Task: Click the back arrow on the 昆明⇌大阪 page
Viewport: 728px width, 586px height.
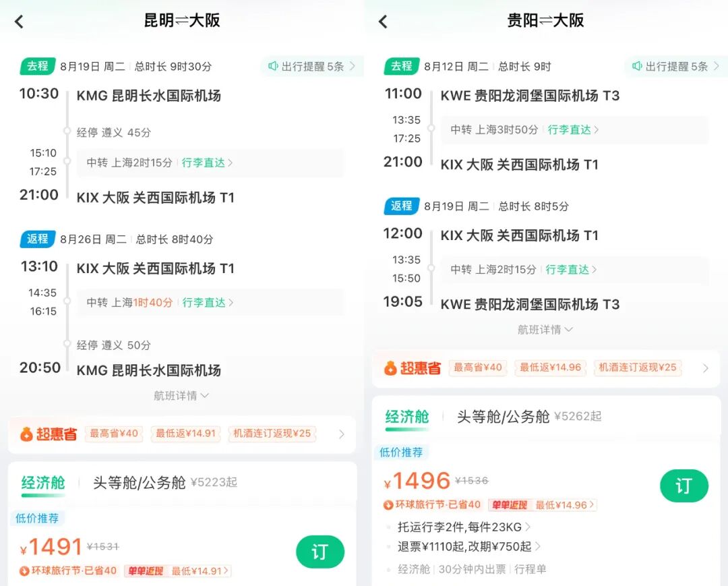Action: (x=18, y=21)
